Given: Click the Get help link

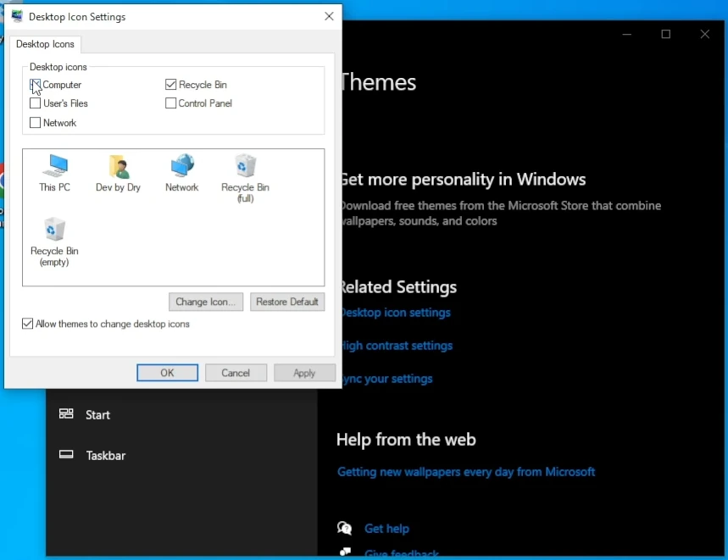Looking at the screenshot, I should (386, 529).
